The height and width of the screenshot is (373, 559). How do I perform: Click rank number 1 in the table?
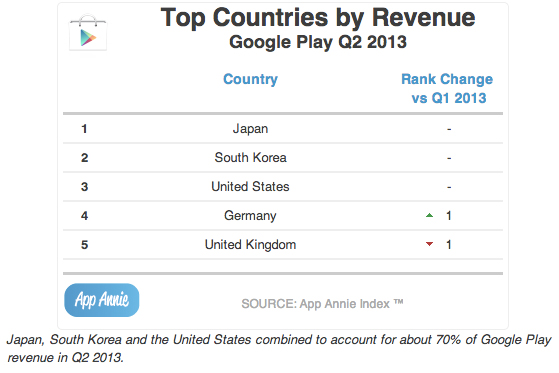click(x=84, y=128)
